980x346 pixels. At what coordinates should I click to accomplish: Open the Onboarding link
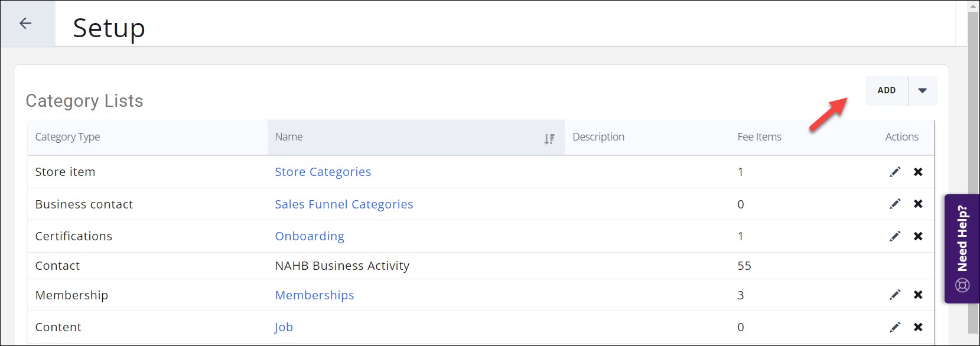[310, 236]
